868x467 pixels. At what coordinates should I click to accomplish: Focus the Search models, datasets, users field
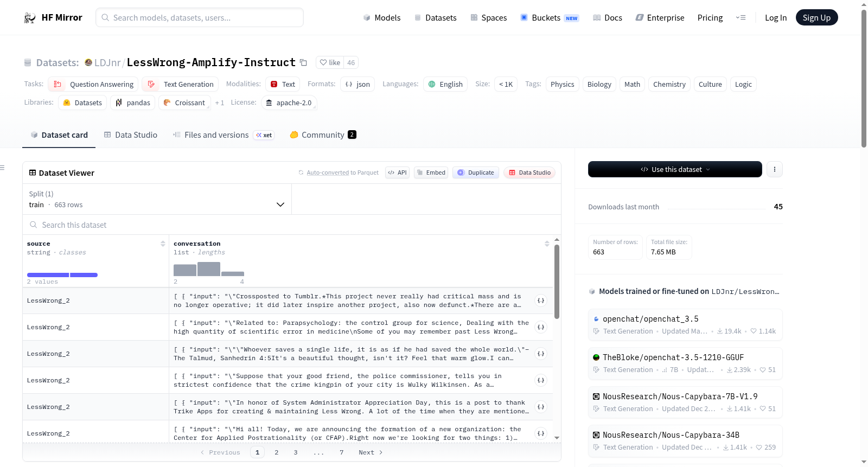[200, 17]
